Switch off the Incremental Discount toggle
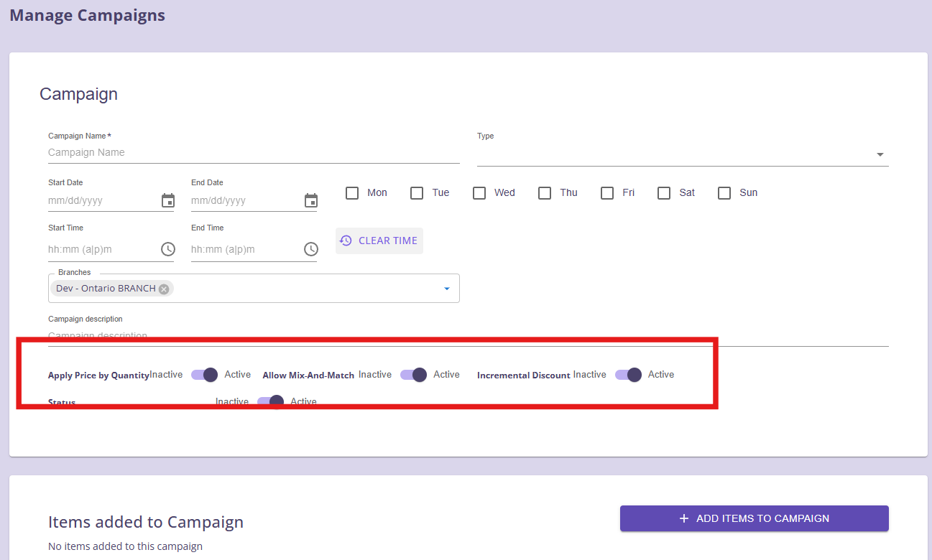 coord(628,375)
